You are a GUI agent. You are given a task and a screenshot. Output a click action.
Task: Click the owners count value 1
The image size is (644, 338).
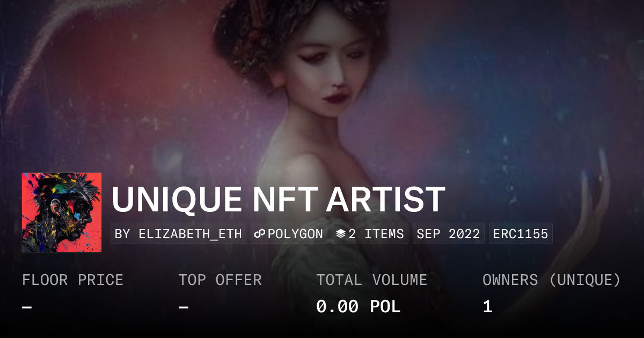point(487,307)
